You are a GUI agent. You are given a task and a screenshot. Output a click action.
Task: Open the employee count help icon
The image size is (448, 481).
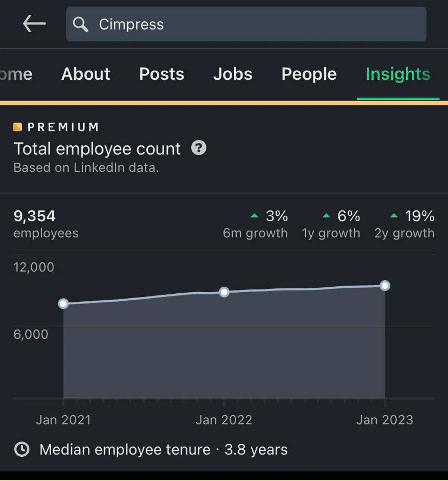tap(199, 148)
